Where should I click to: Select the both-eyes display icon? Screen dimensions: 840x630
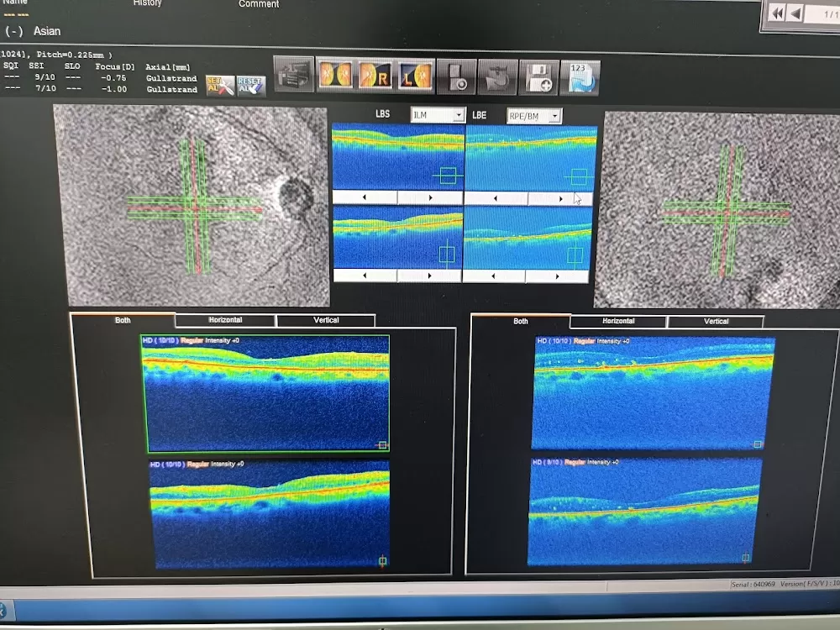click(335, 75)
